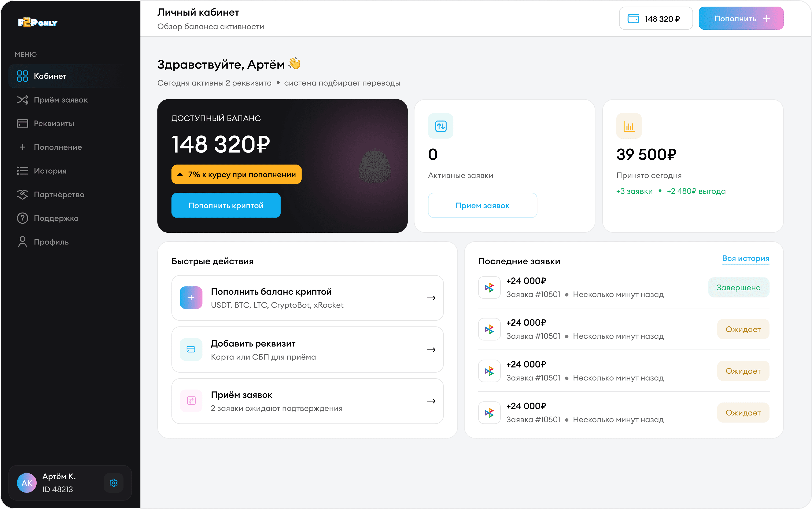Click the Обзор баланса активности subtitle
Image resolution: width=812 pixels, height=509 pixels.
point(211,26)
